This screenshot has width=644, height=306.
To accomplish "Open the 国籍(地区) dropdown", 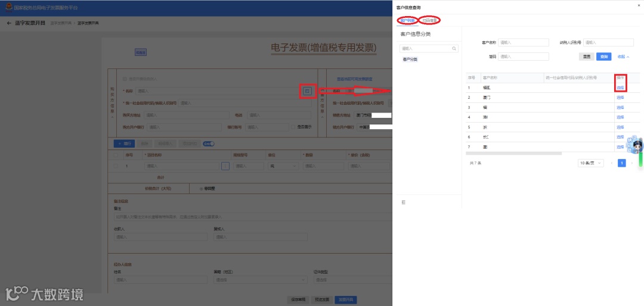I will (261, 280).
